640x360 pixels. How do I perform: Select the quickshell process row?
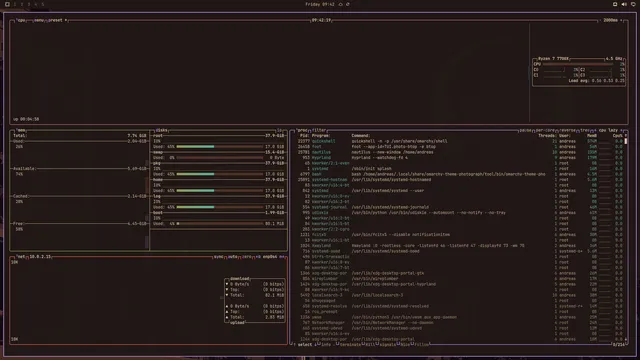pos(460,141)
